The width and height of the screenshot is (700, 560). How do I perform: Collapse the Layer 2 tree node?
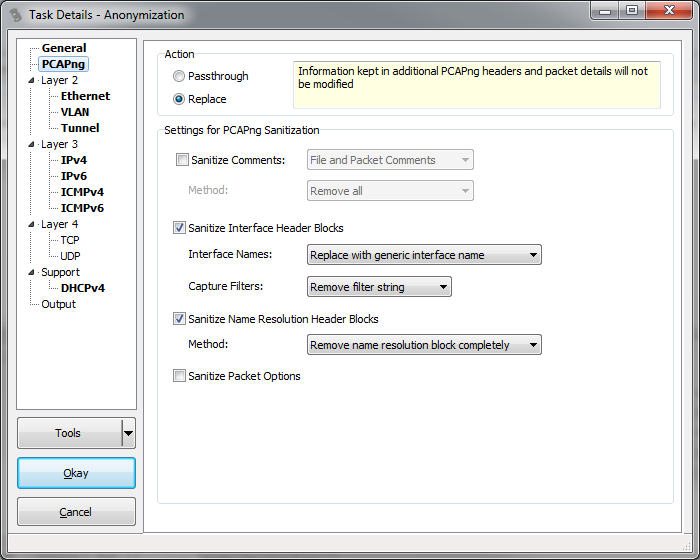(31, 80)
